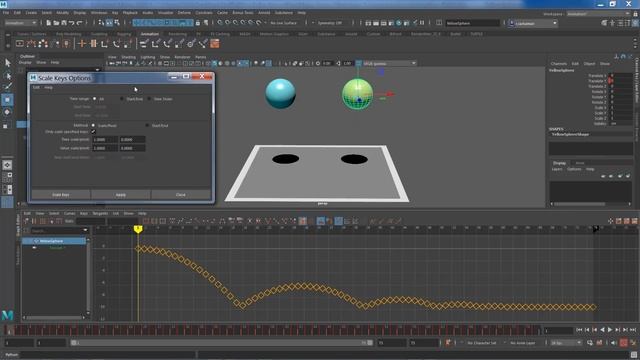Click the sign-in user account icon

tap(511, 23)
